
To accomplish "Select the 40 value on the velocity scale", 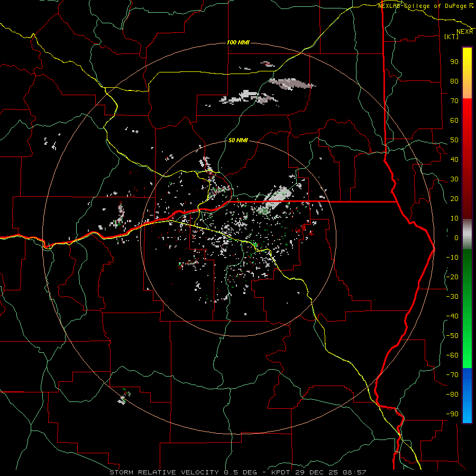I will (x=454, y=159).
